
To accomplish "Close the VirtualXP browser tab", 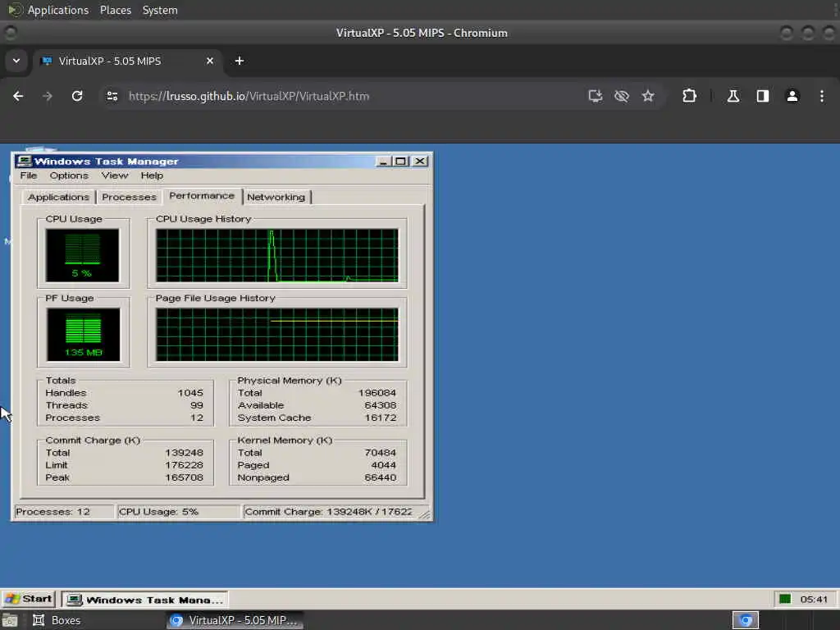I will 210,61.
